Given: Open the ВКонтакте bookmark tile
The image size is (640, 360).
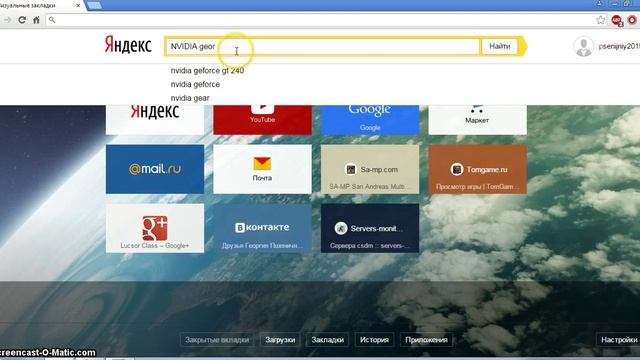Looking at the screenshot, I should 262,228.
